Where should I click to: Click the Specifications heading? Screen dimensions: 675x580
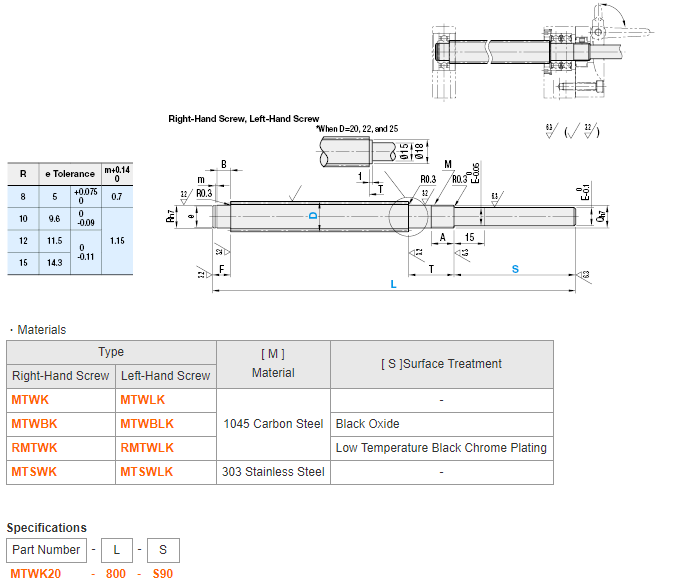pyautogui.click(x=46, y=528)
